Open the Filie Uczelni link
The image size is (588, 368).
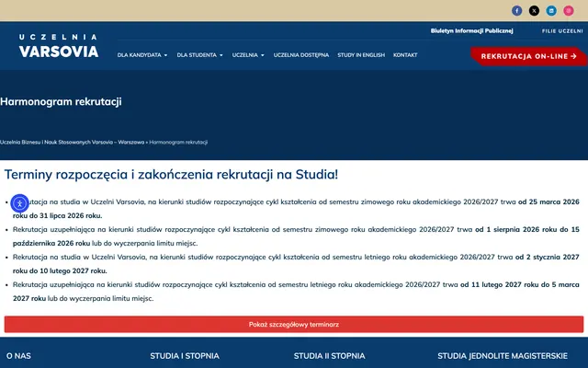pyautogui.click(x=562, y=31)
